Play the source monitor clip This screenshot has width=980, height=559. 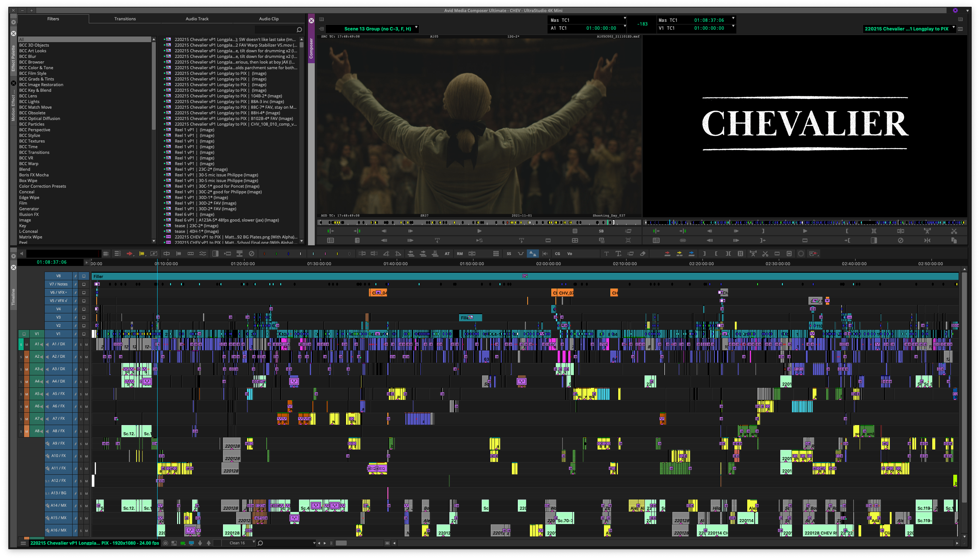[x=479, y=231]
